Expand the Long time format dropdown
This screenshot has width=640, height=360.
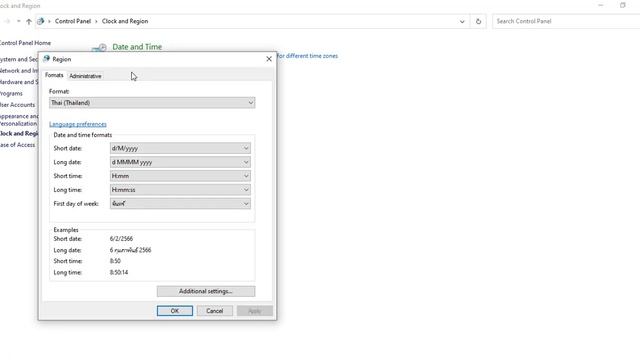pos(180,190)
